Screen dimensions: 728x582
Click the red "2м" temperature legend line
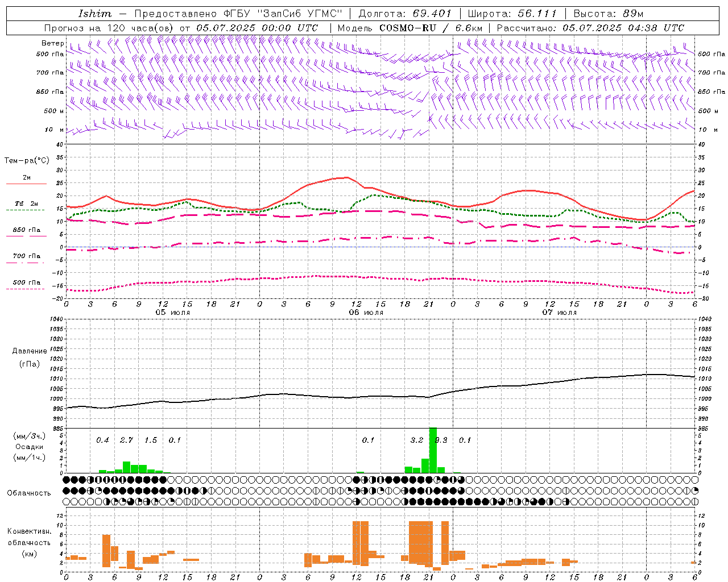(27, 184)
